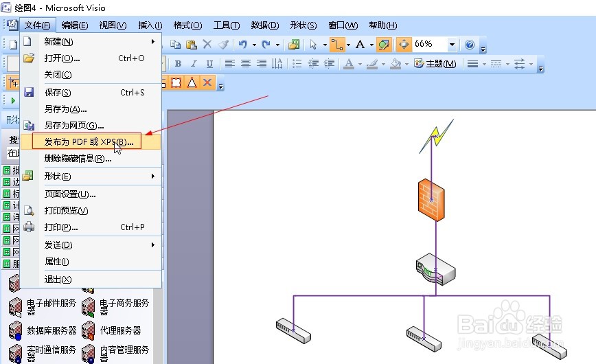The image size is (596, 364).
Task: Open the Font Color dropdown arrow
Action: pos(360,64)
